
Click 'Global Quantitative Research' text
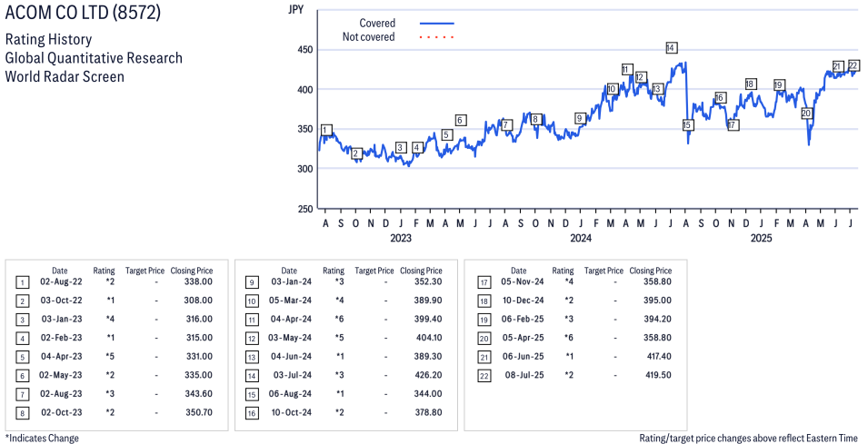coord(94,57)
